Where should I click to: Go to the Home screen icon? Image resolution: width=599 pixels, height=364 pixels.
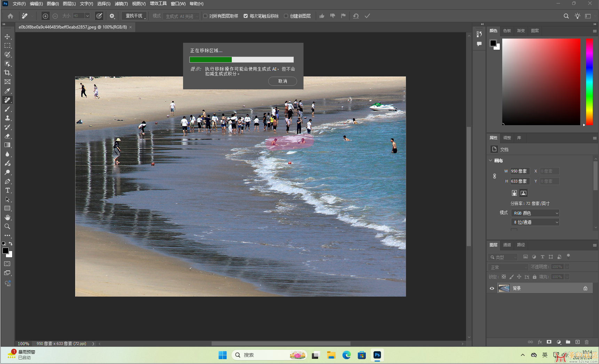[x=10, y=16]
